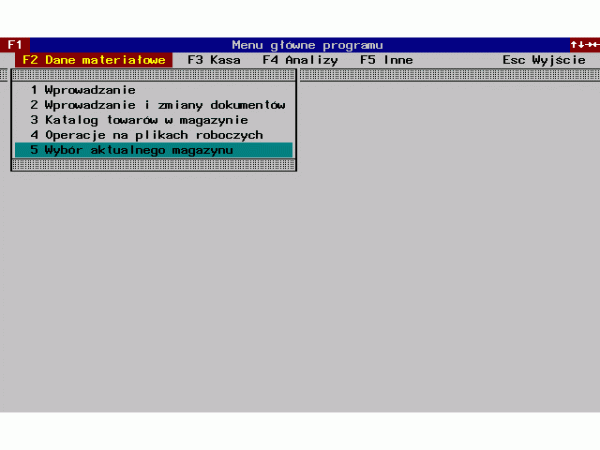Exit via Esc Wyjście

pos(543,60)
